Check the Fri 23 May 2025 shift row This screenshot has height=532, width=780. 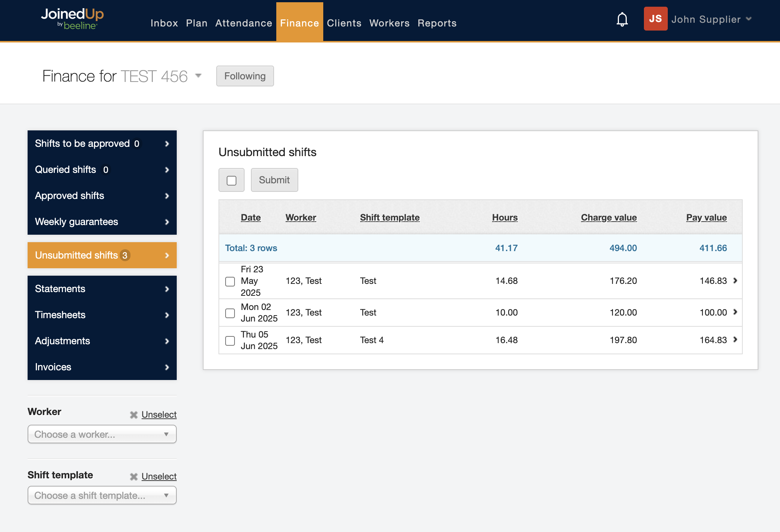pos(230,281)
